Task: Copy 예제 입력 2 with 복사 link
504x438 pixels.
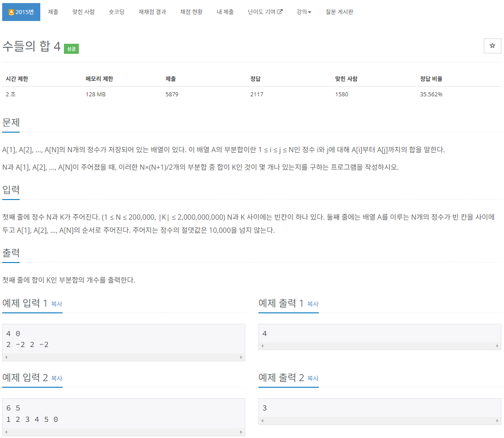Action: (56, 378)
